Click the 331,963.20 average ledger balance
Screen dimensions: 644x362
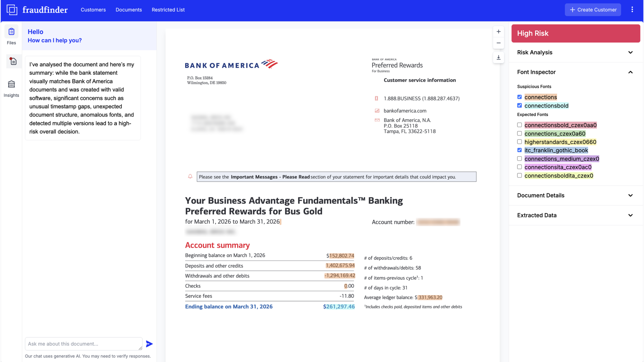[430, 297]
